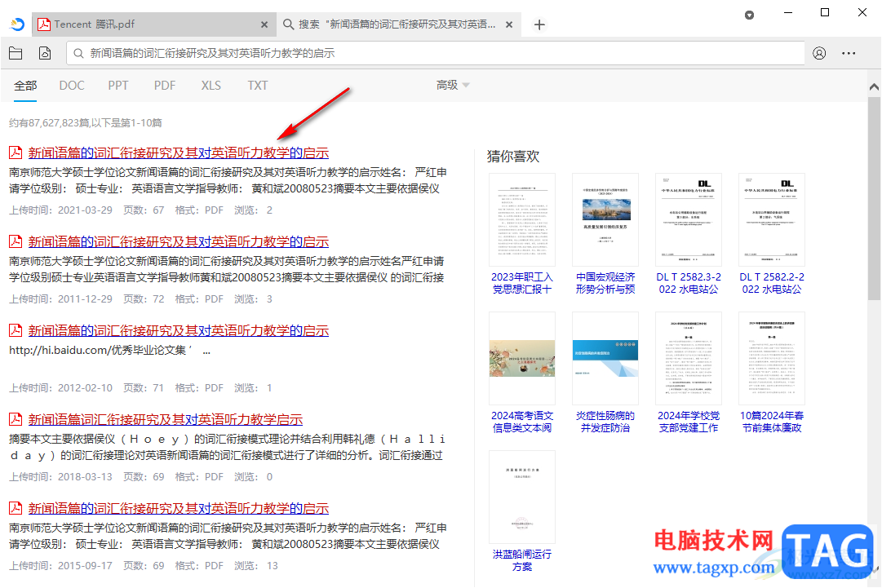Click the 浏览: 13 view count
The height and width of the screenshot is (588, 882).
tap(256, 565)
